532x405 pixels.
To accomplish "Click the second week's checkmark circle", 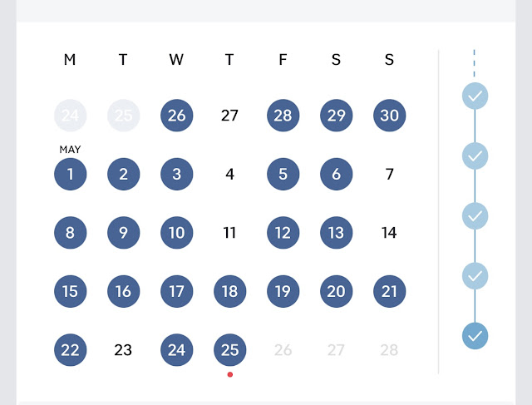I will tap(475, 156).
